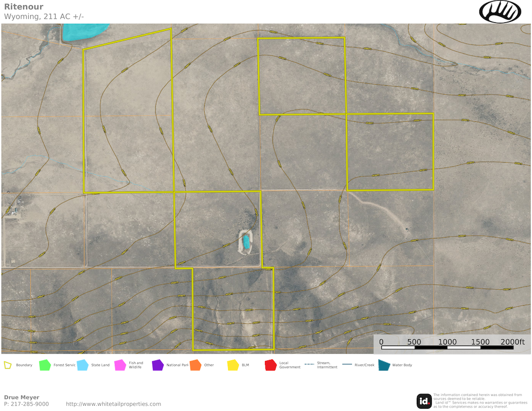Click the light blue State Land icon
532x411 pixels.
pos(82,365)
